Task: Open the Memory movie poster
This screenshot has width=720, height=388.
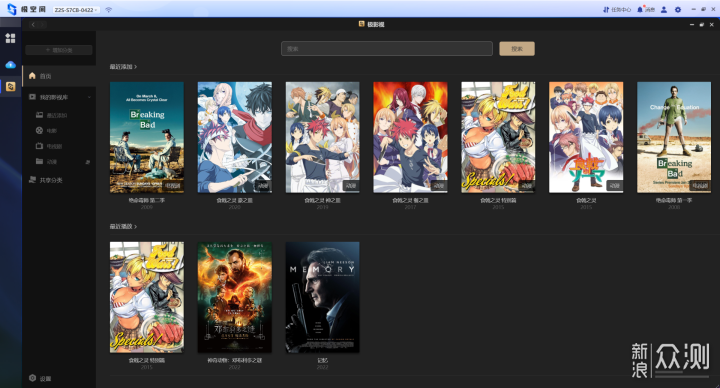Action: [x=322, y=298]
